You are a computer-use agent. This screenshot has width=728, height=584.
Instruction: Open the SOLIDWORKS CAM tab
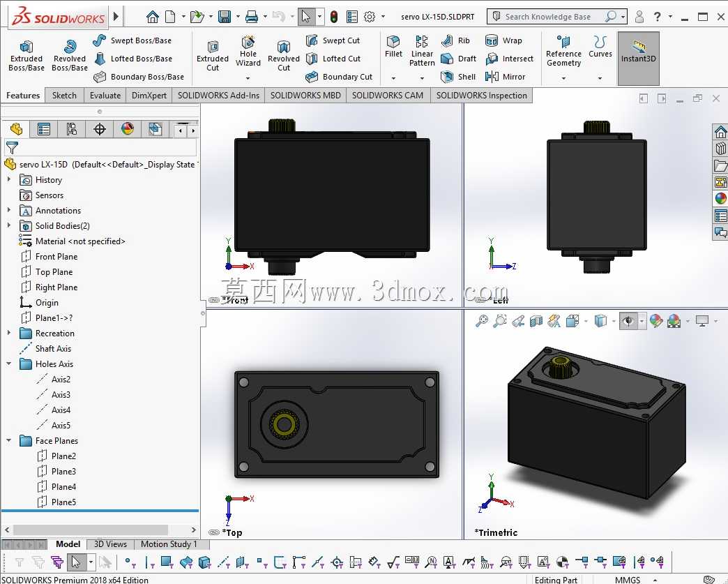tap(388, 96)
